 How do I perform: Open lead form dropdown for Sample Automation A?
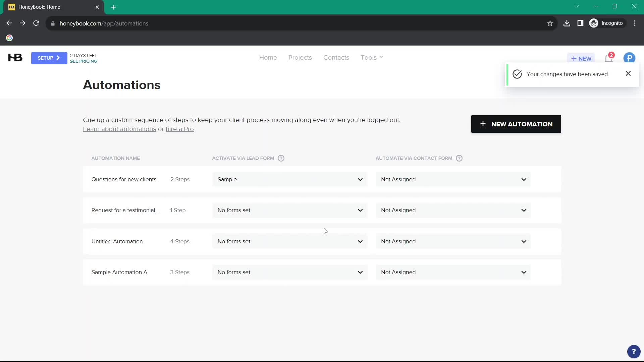[290, 272]
